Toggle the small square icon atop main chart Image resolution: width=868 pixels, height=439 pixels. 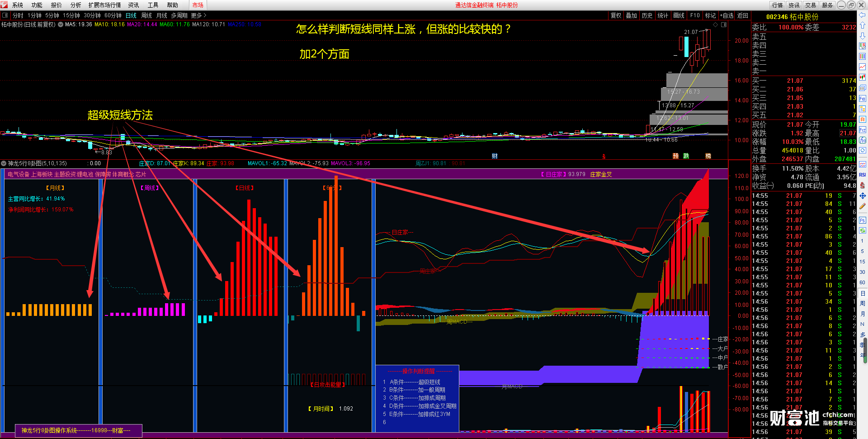(x=724, y=25)
